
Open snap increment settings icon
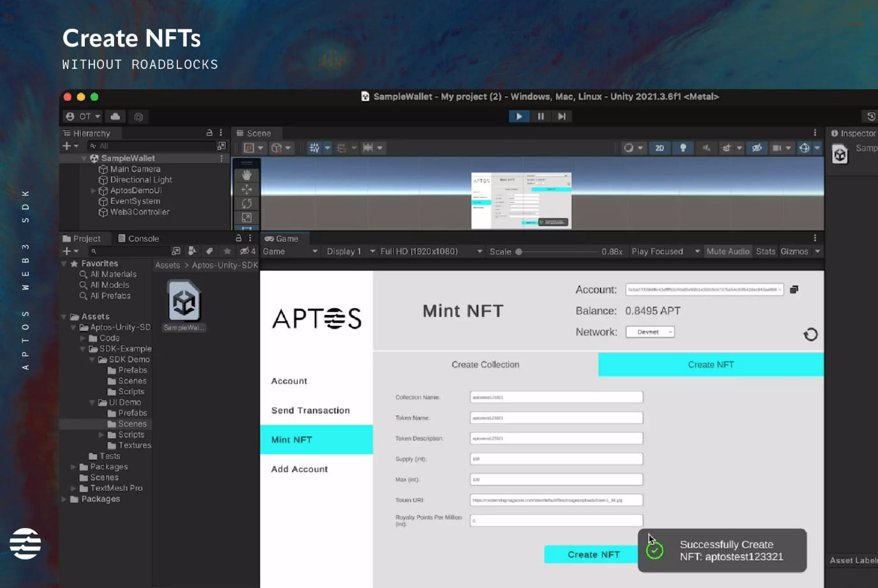(368, 148)
